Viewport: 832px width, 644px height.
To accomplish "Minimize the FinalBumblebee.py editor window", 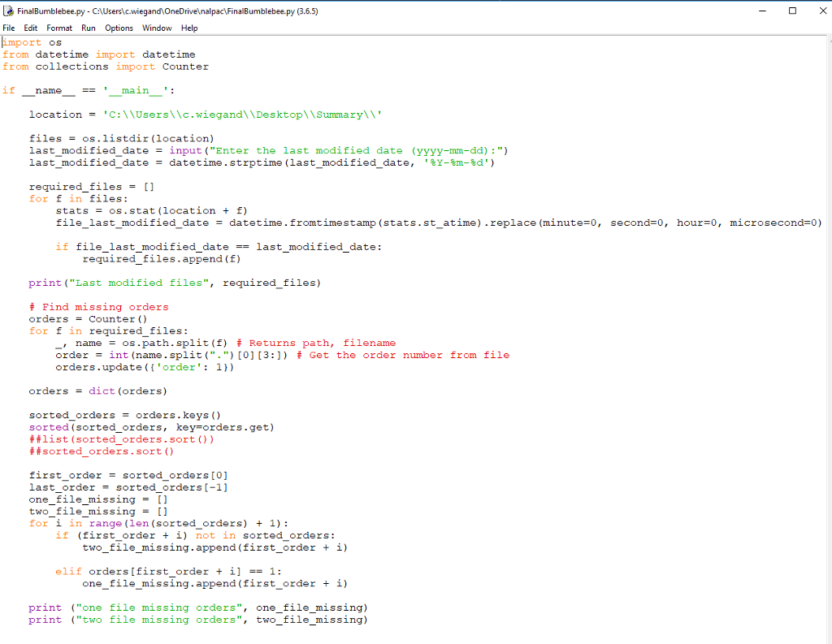I will [762, 11].
